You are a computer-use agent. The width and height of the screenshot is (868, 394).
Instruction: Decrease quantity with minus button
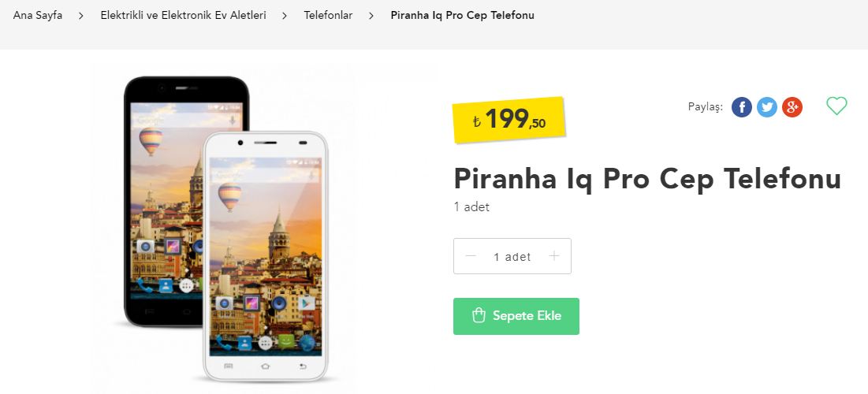[x=471, y=255]
